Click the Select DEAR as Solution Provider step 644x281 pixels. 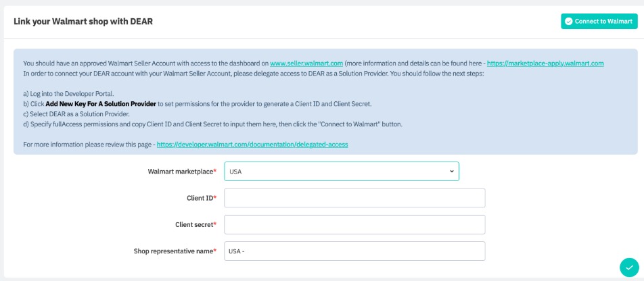[x=70, y=113]
